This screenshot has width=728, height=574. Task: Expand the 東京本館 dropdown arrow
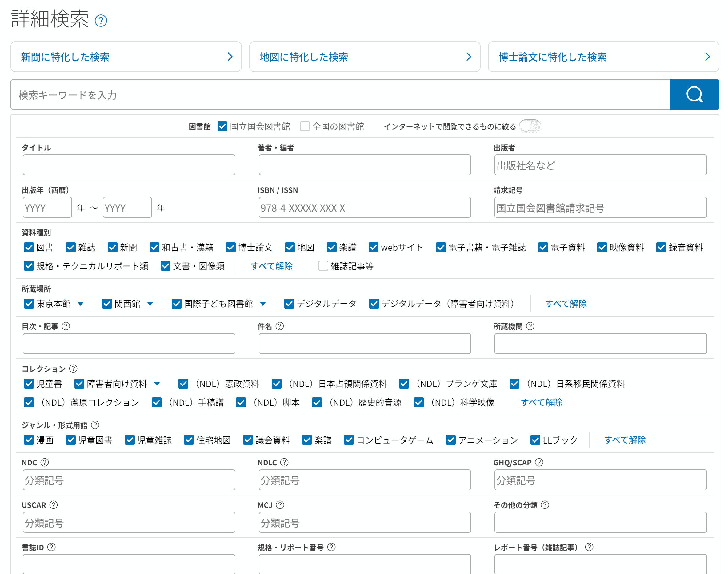80,304
